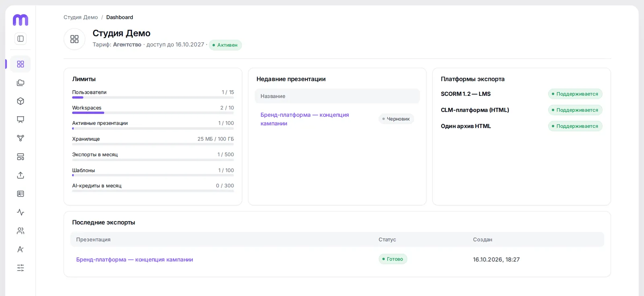The width and height of the screenshot is (644, 296).
Task: Open the users icon in the sidebar
Action: (21, 231)
